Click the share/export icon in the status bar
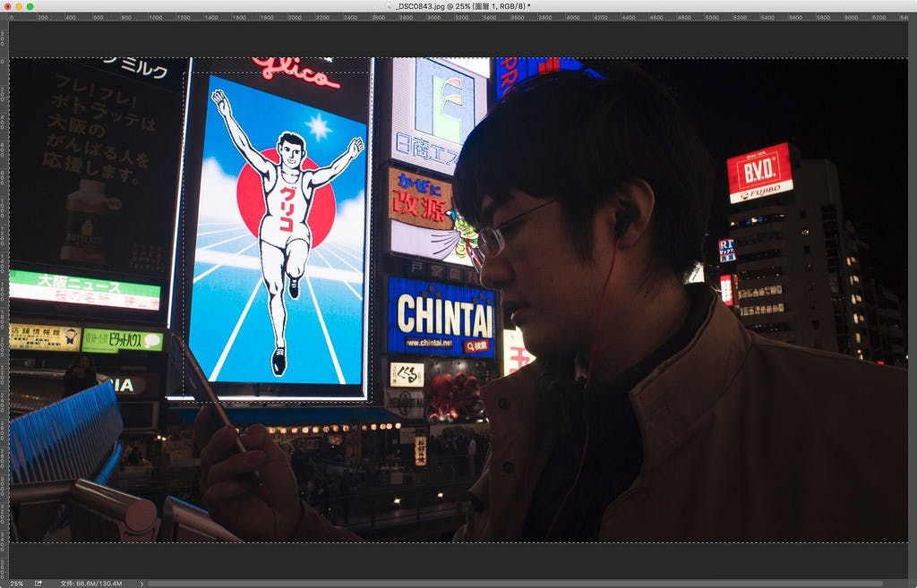Screen dimensions: 917x588 pos(39,584)
